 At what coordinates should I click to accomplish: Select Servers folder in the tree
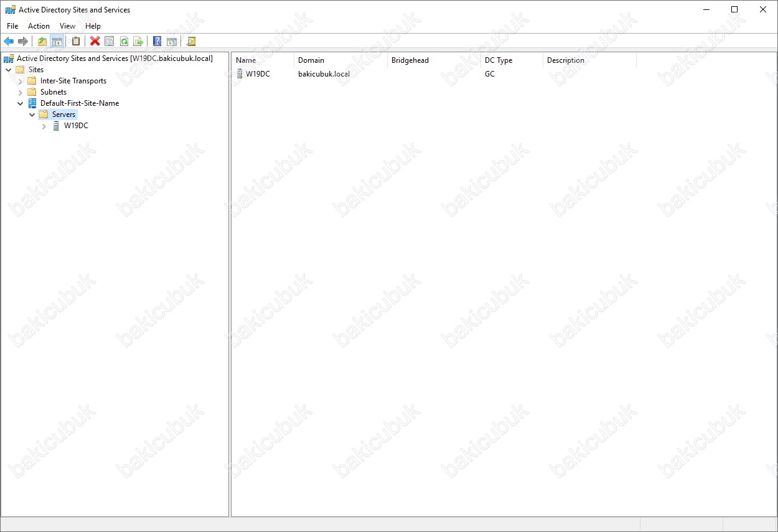click(x=63, y=114)
